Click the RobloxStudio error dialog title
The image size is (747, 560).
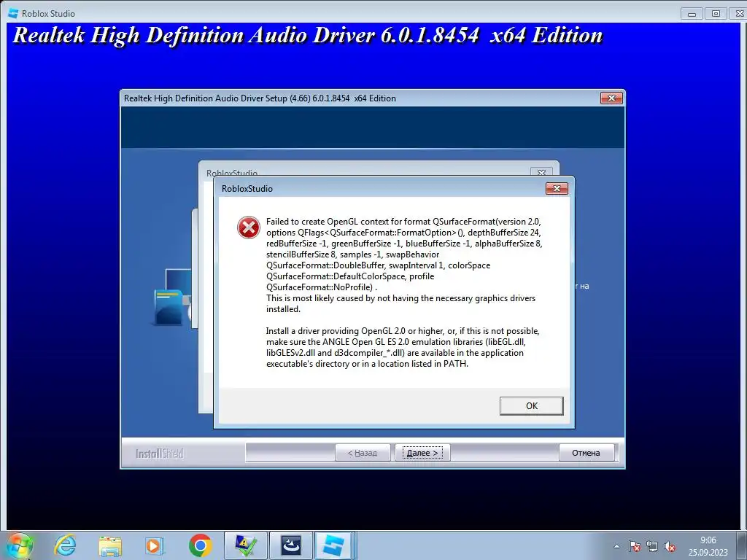point(247,189)
